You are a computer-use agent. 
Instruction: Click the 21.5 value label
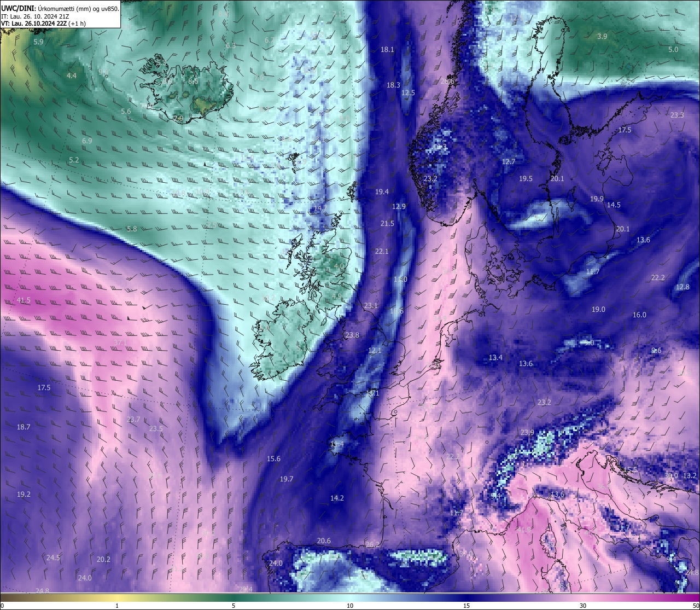click(387, 223)
